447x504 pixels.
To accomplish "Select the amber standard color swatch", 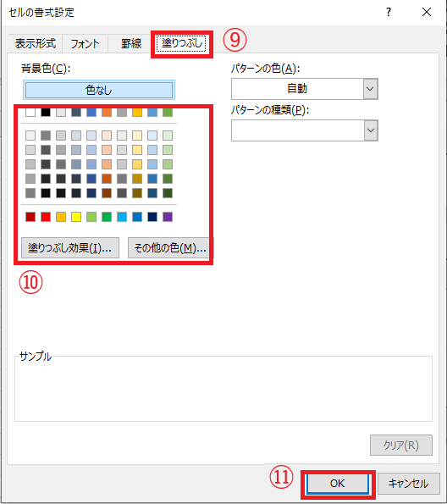I will coord(61,217).
